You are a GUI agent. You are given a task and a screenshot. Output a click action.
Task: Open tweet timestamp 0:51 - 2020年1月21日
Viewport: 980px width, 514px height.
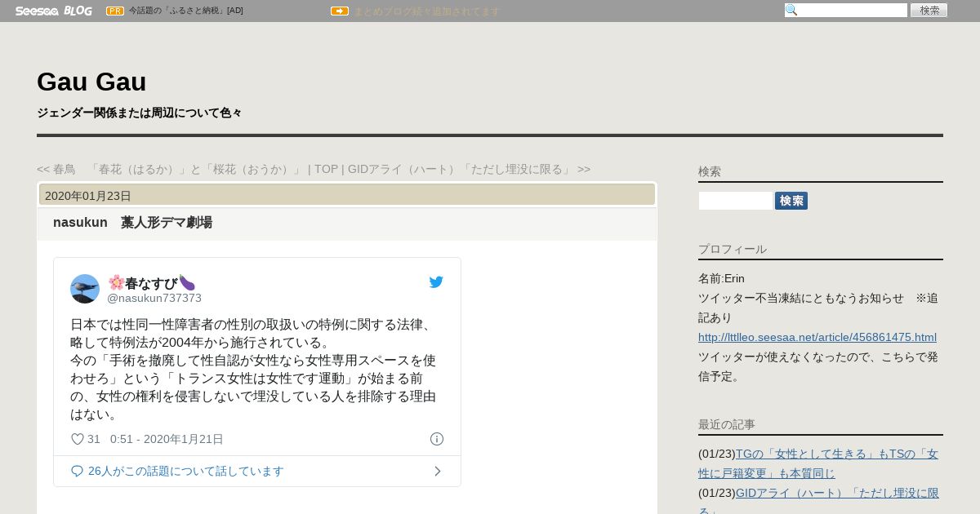point(167,439)
